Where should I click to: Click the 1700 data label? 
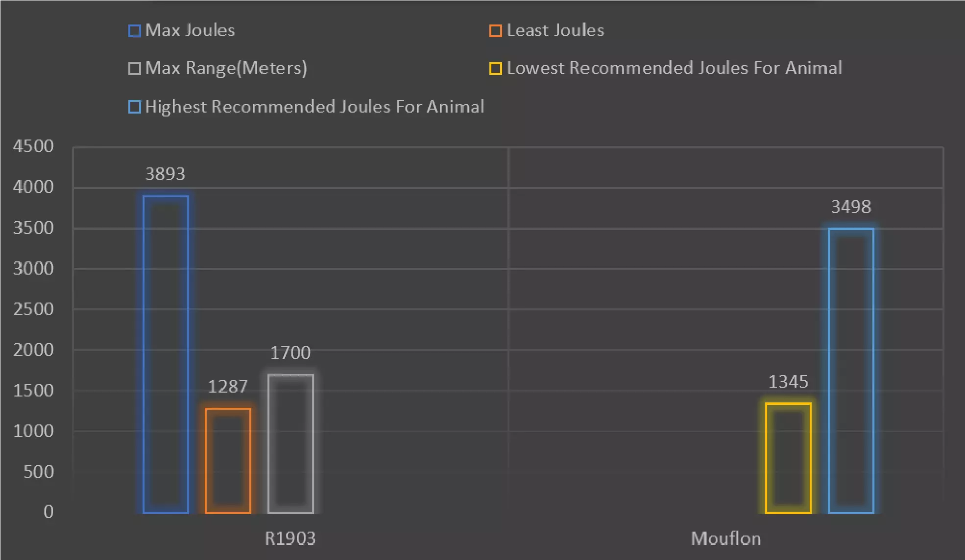tap(290, 352)
